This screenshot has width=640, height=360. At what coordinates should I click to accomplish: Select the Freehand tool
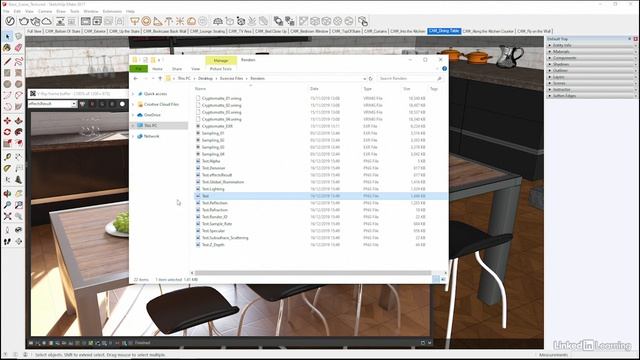(x=18, y=62)
